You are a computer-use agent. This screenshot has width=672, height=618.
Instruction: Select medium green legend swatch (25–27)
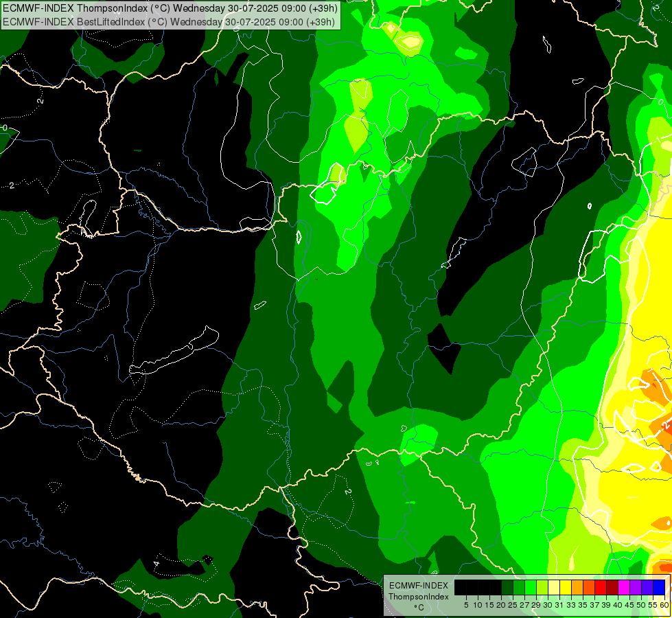[519, 587]
